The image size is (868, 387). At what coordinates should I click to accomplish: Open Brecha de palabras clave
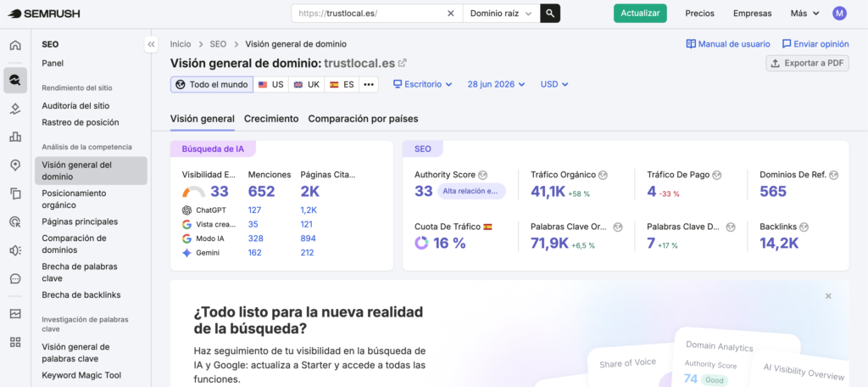80,272
